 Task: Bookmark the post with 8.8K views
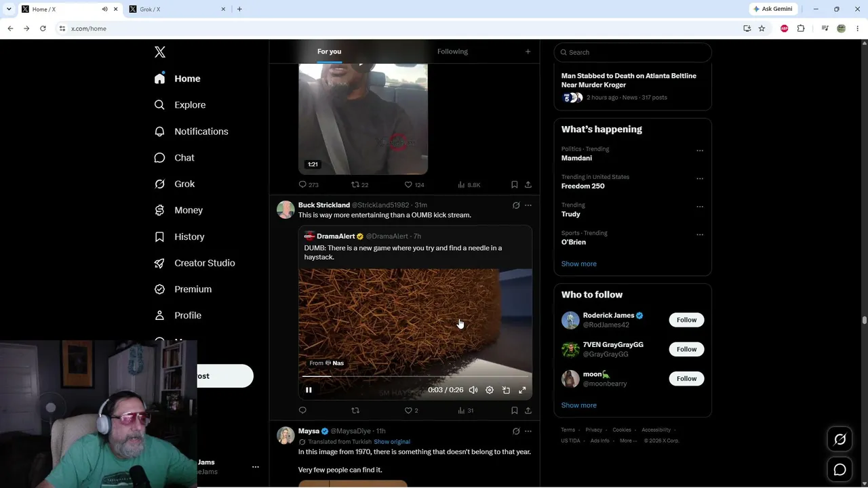[x=515, y=184]
